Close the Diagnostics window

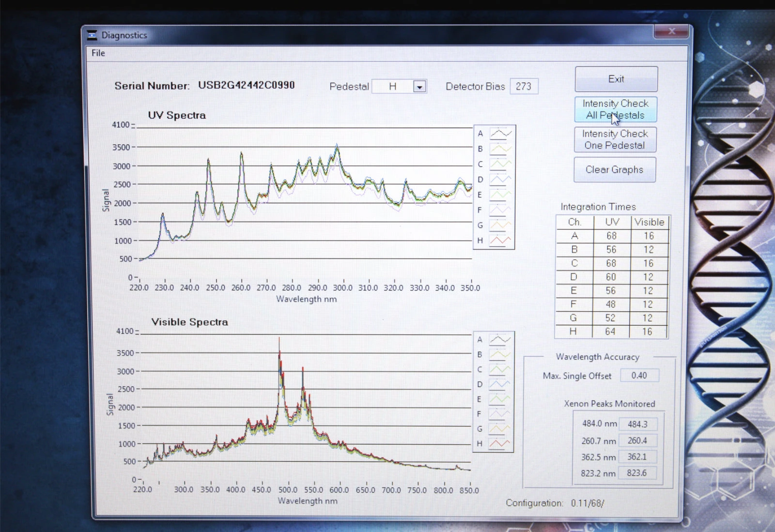click(671, 31)
